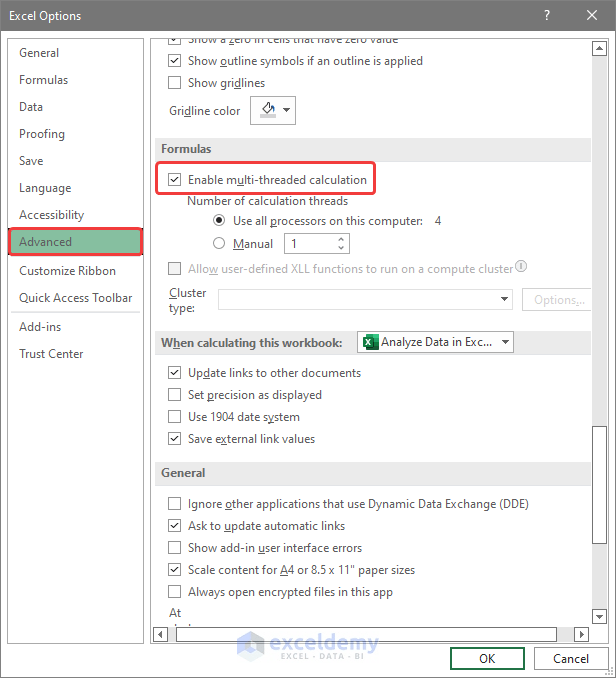
Task: Click the info icon beside compute cluster option
Action: point(521,266)
